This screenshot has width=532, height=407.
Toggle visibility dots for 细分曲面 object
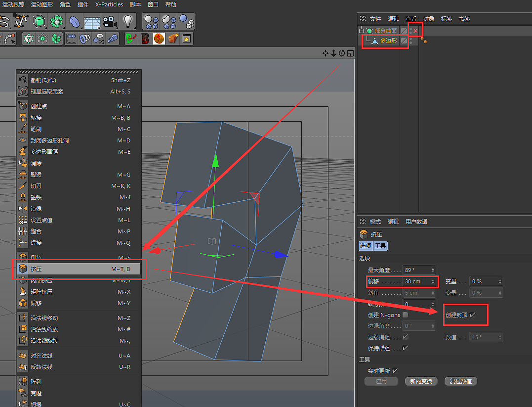411,31
